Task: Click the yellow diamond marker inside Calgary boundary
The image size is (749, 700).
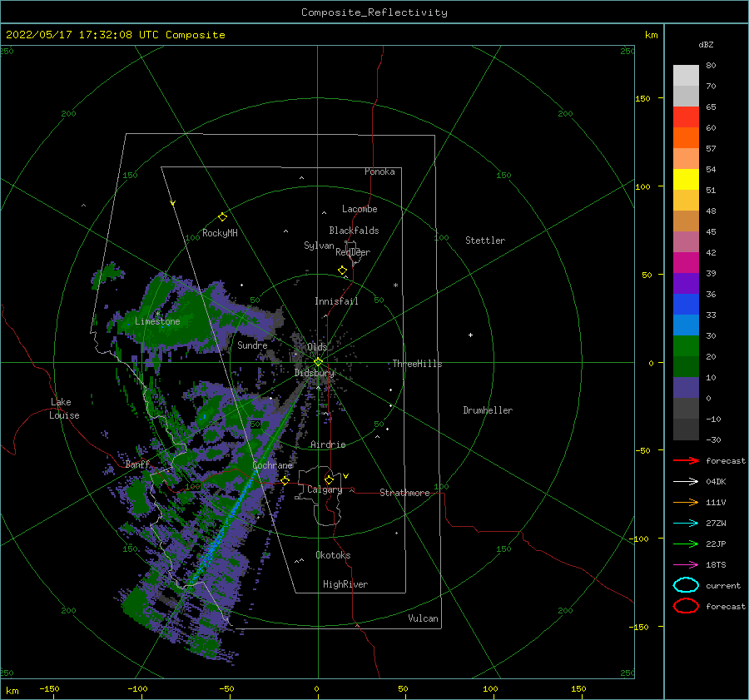Action: 329,479
